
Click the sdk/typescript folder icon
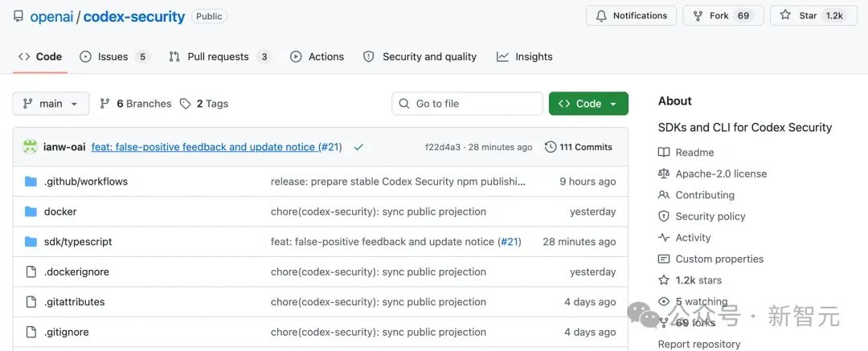point(31,242)
